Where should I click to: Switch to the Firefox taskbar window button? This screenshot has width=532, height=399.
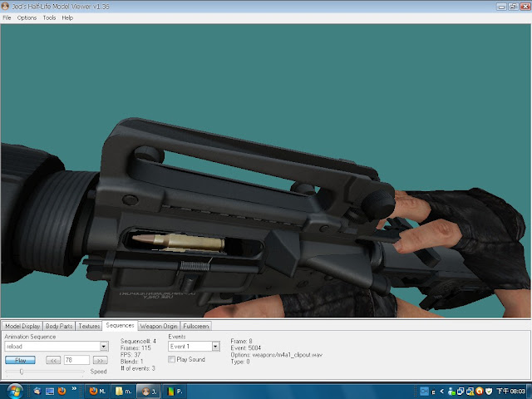[x=97, y=392]
